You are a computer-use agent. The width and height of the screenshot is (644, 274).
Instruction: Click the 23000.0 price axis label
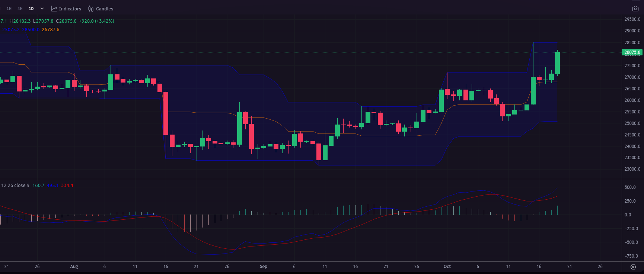pyautogui.click(x=632, y=169)
